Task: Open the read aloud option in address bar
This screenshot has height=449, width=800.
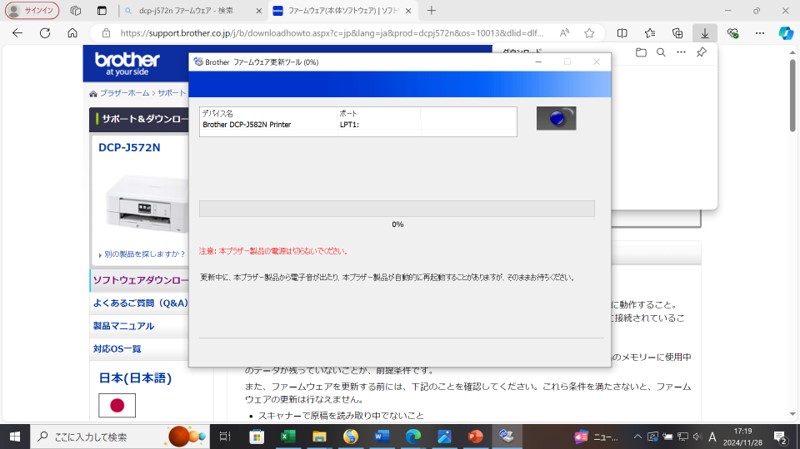Action: [564, 33]
